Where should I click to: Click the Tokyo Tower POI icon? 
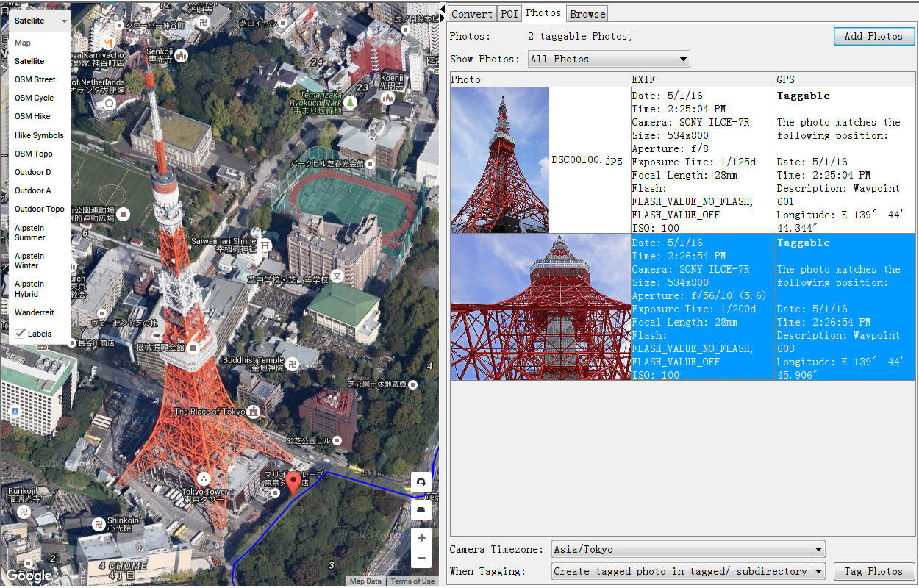[x=204, y=478]
